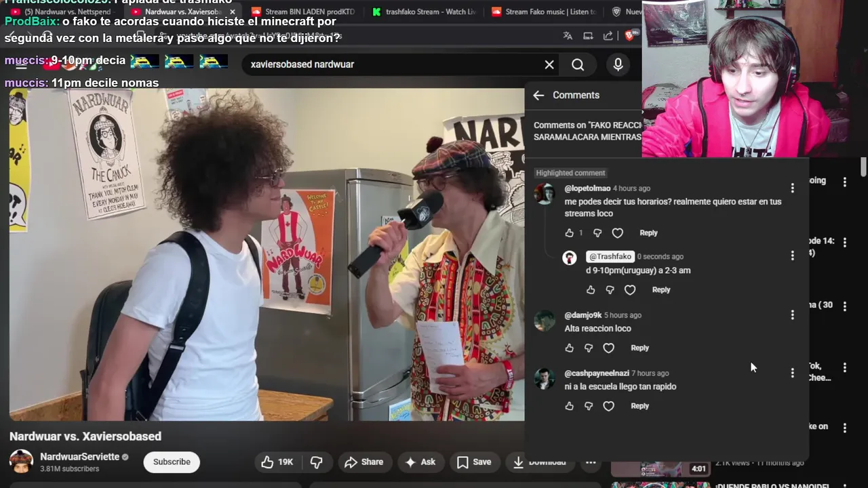The width and height of the screenshot is (868, 488).
Task: Heart the 'ni a la escuela' comment
Action: click(x=608, y=406)
